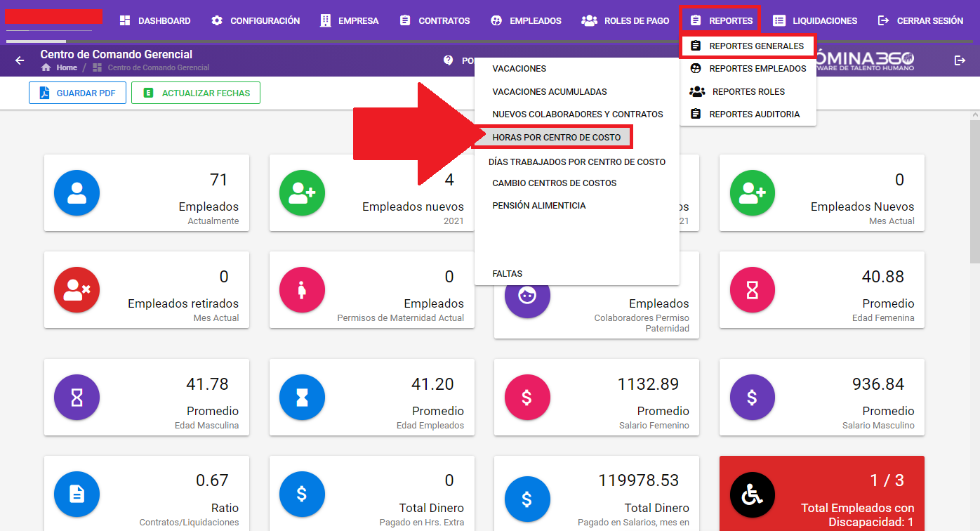Click the exit icon in header bar
Screen dimensions: 980x531
[x=960, y=60]
